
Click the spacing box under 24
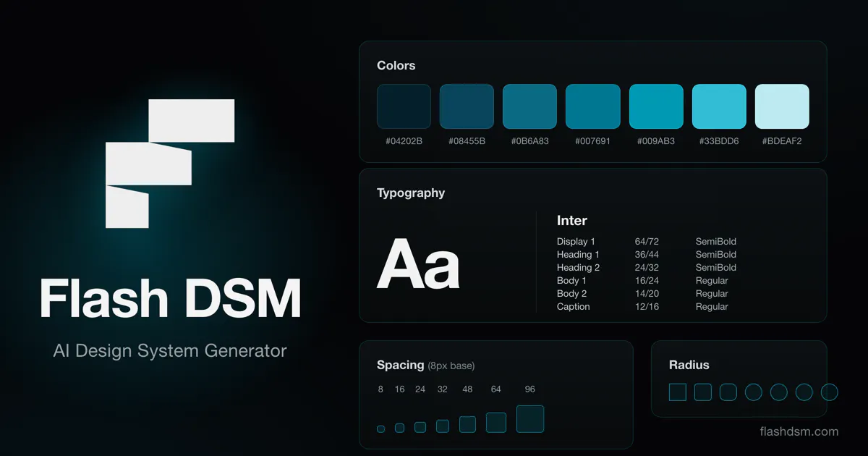(x=420, y=427)
